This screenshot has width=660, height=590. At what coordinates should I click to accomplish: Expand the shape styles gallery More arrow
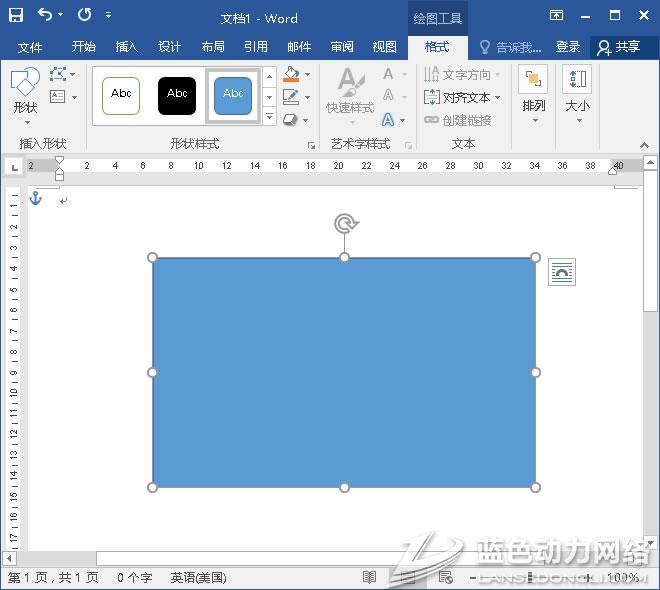pyautogui.click(x=269, y=118)
